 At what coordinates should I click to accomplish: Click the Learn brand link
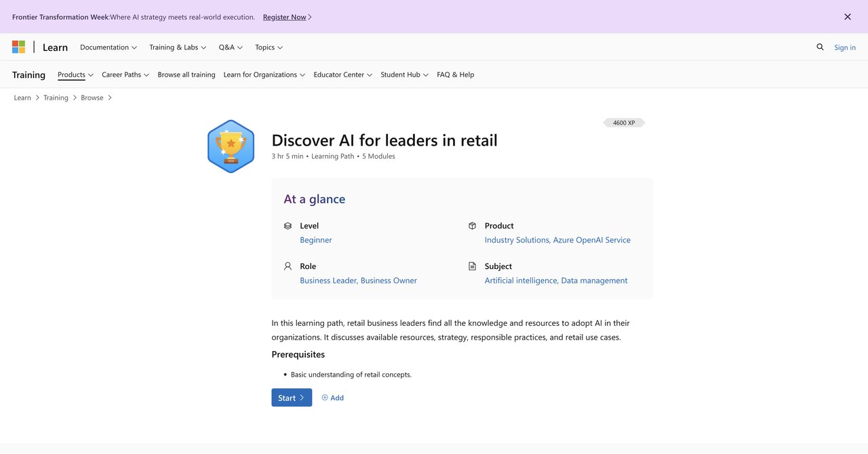pos(55,47)
